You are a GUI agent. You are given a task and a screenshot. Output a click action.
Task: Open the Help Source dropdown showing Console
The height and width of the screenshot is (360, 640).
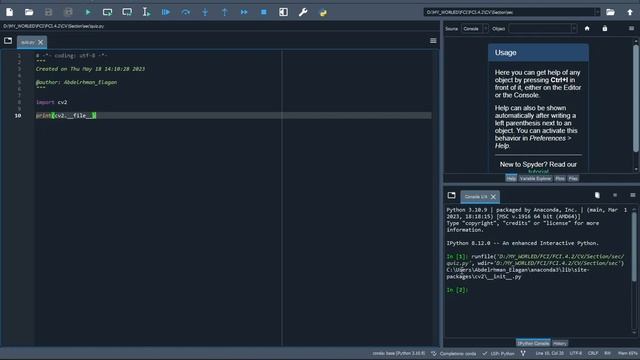[475, 29]
